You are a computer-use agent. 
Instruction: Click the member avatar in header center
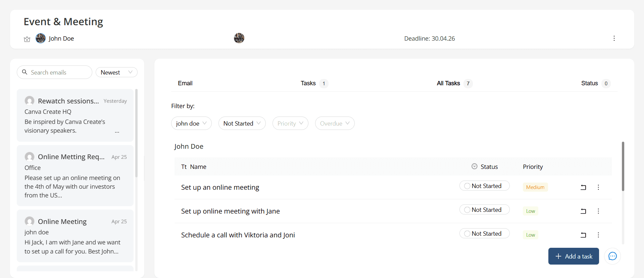point(239,38)
